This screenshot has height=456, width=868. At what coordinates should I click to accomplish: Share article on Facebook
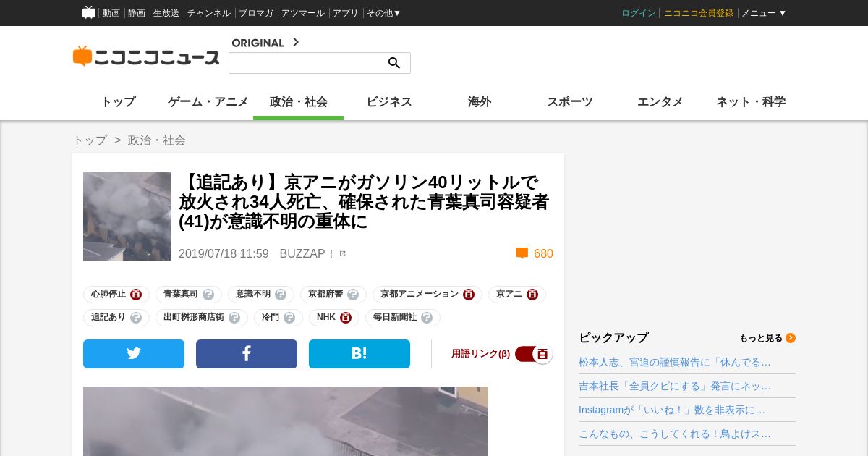coord(247,354)
